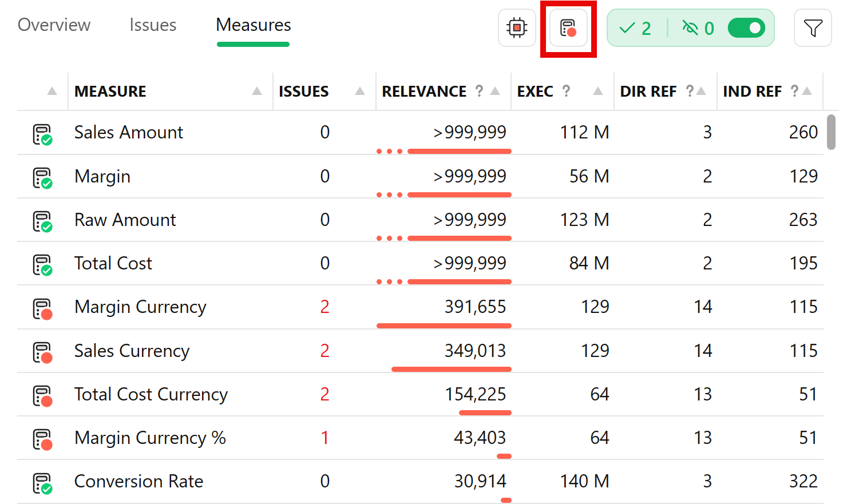Open the 1 issue of Margin Currency %

click(324, 438)
